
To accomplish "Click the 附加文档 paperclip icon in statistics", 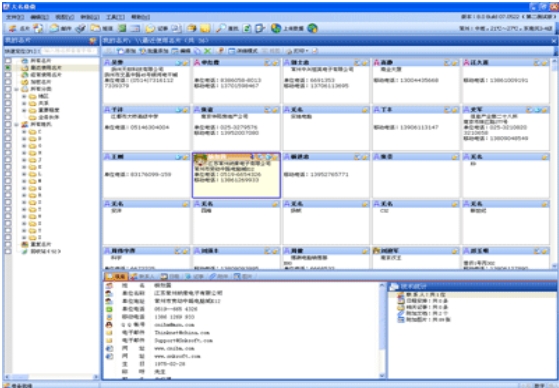I will click(401, 313).
